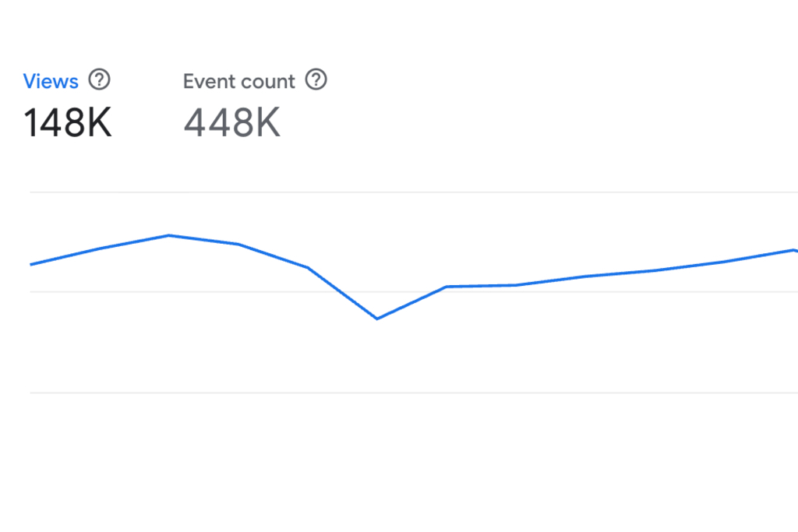Click the lowest dip point on blue line
The width and height of the screenshot is (798, 532).
(x=377, y=319)
